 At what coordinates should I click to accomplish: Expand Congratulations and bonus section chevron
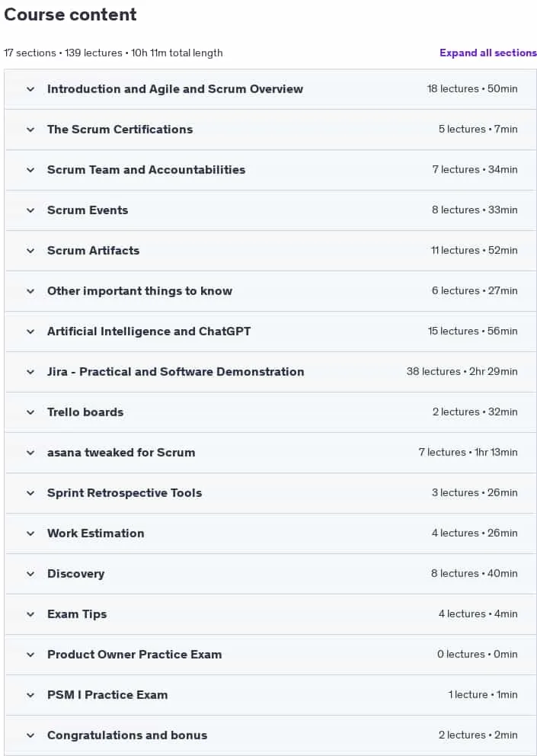30,735
